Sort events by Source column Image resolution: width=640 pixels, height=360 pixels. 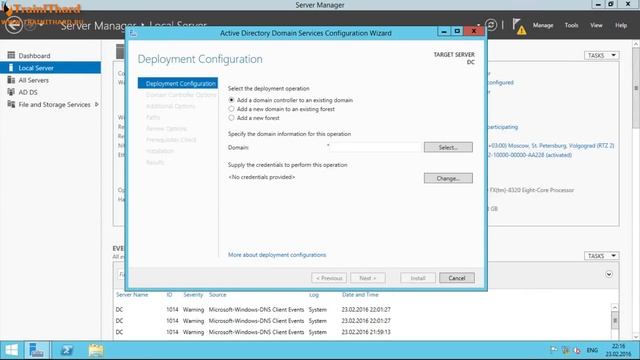(218, 294)
